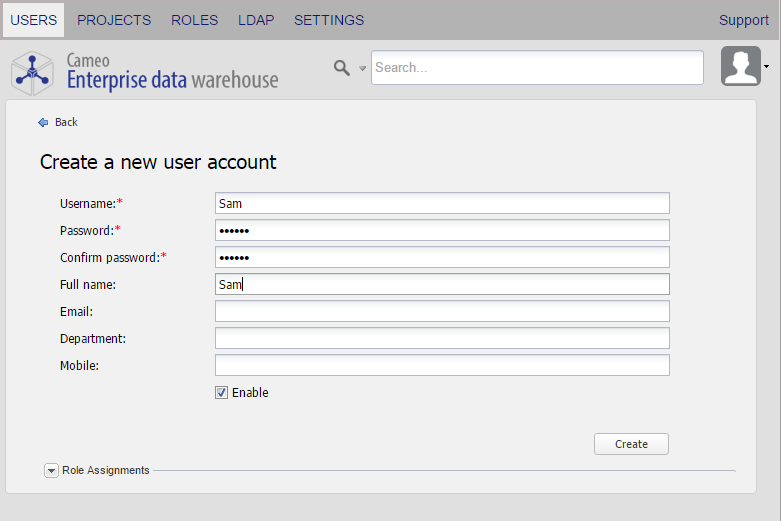781x521 pixels.
Task: Click the blue Back arrow icon
Action: pos(43,122)
